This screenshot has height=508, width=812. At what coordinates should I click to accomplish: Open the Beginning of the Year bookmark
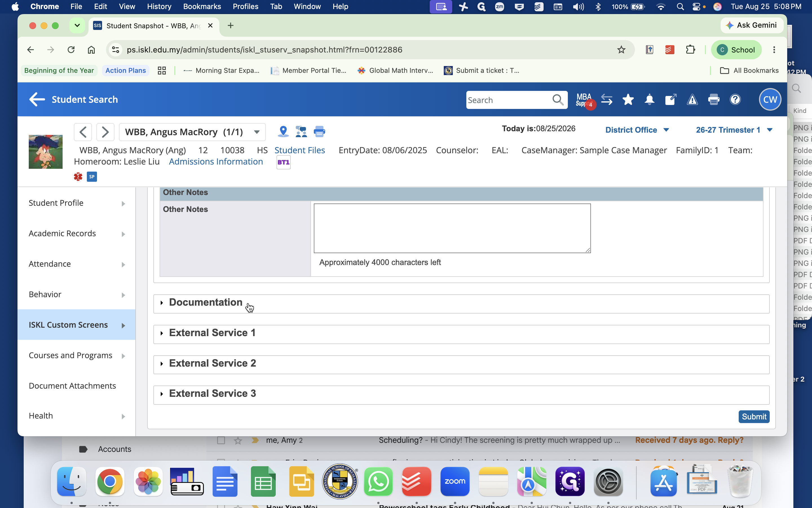point(59,71)
